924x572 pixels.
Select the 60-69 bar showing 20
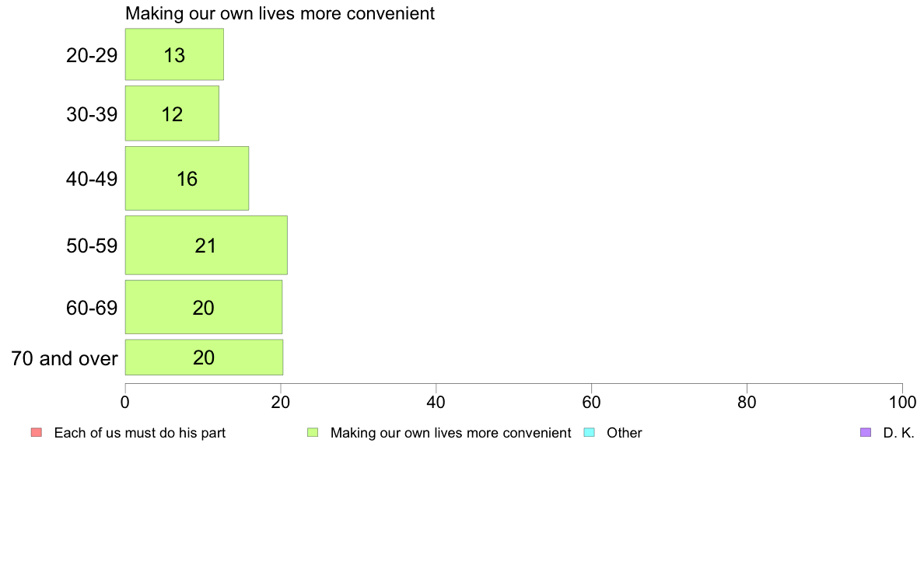click(203, 307)
